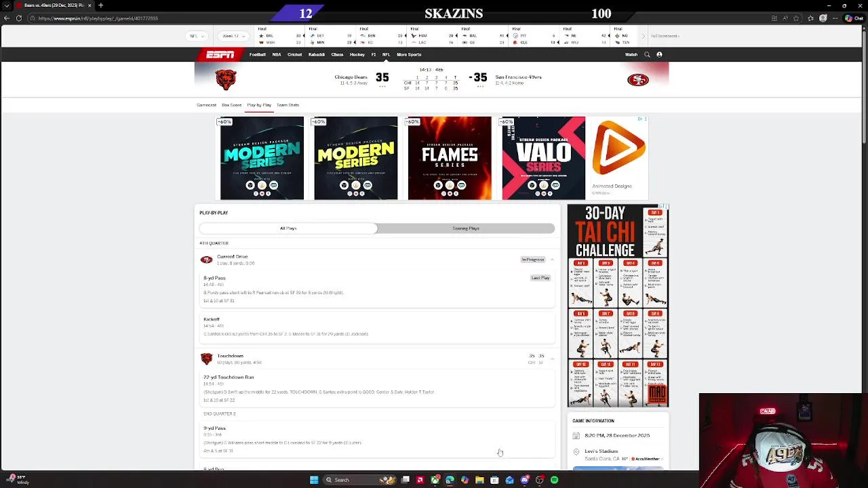Viewport: 868px width, 488px height.
Task: Click the ESPN logo
Action: click(220, 54)
